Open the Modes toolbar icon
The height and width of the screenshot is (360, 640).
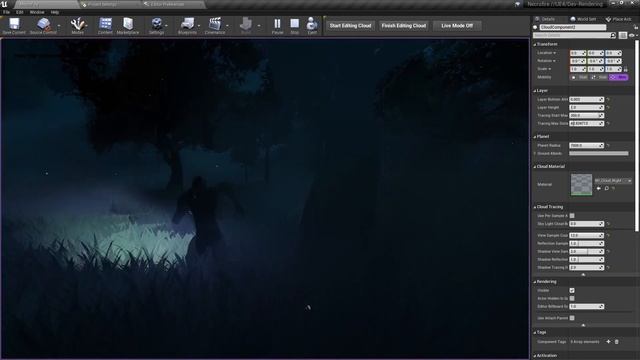(x=78, y=25)
